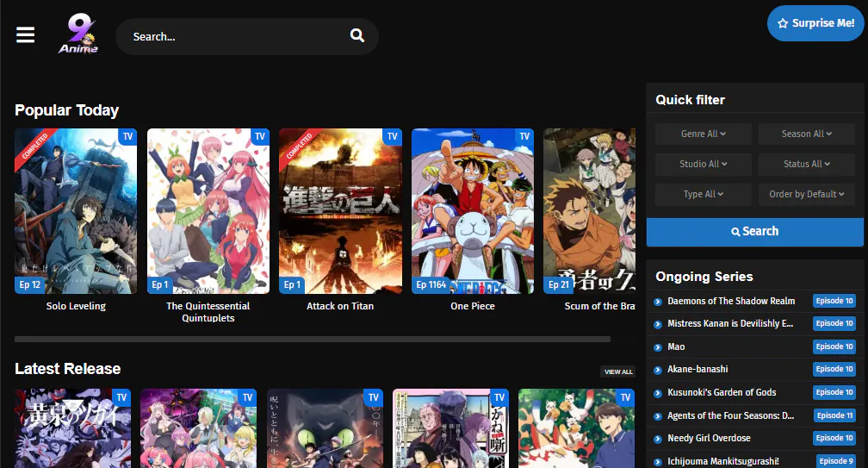Click the arrow icon beside Akane-banashi
Viewport: 868px width, 468px height.
click(658, 370)
